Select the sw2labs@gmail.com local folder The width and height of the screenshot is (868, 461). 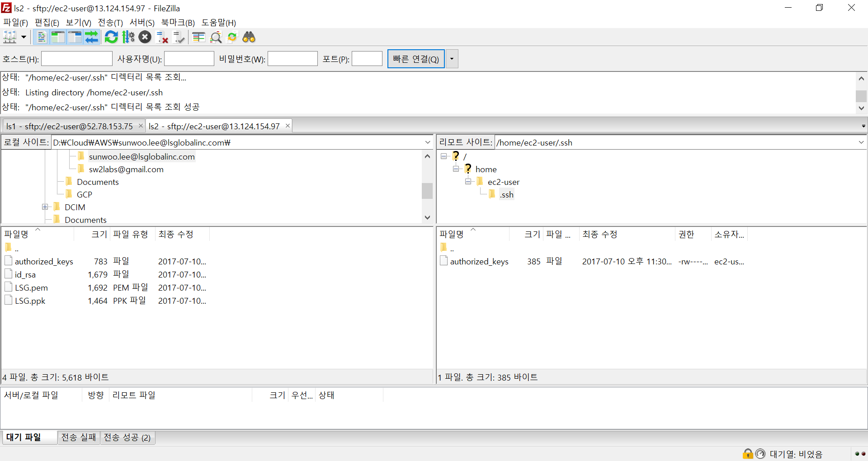coord(126,169)
